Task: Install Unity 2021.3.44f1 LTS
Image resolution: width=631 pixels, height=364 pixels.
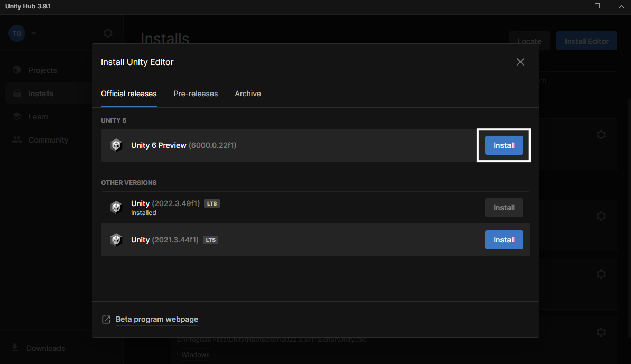Action: click(504, 240)
